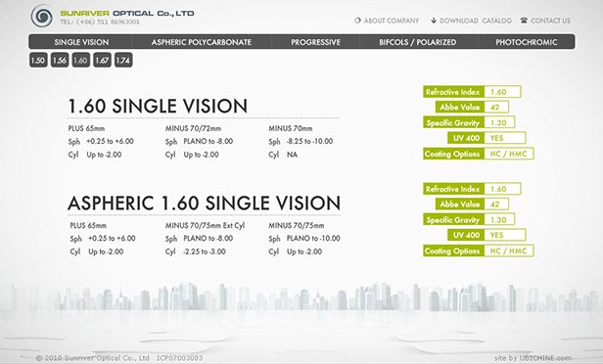The width and height of the screenshot is (603, 364).
Task: Open the Bifcols / Polarized menu
Action: point(418,42)
